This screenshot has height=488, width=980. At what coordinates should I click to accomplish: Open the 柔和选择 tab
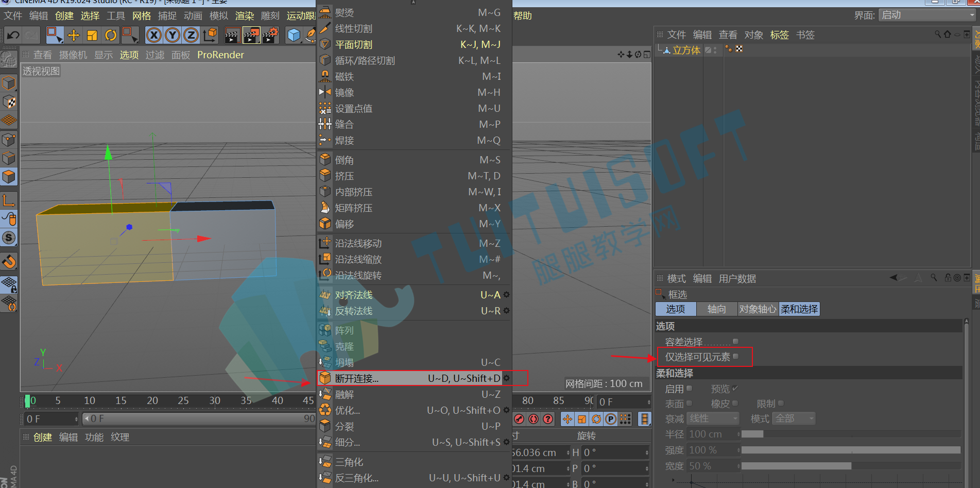[799, 309]
